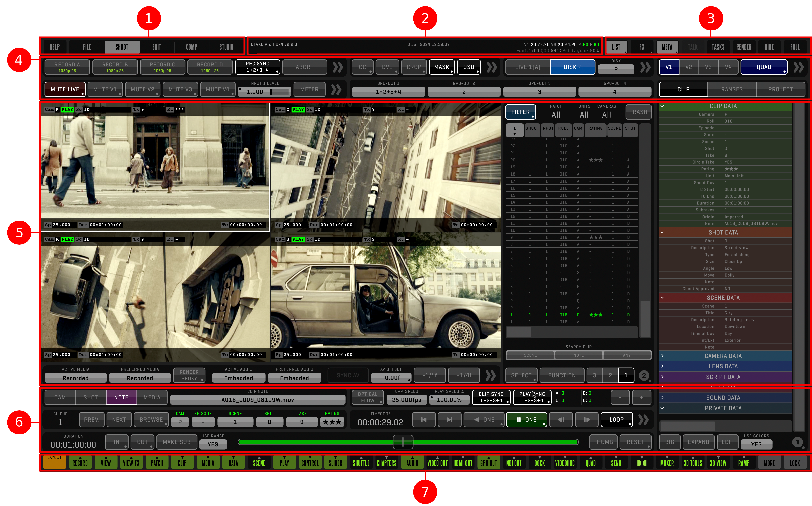Select the Cam S car video view

(x=385, y=298)
